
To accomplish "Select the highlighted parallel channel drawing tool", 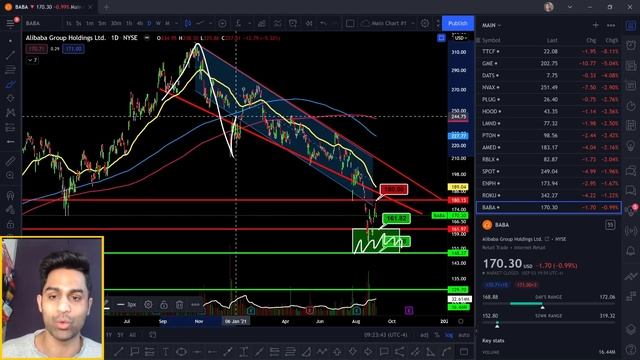I will (10, 84).
